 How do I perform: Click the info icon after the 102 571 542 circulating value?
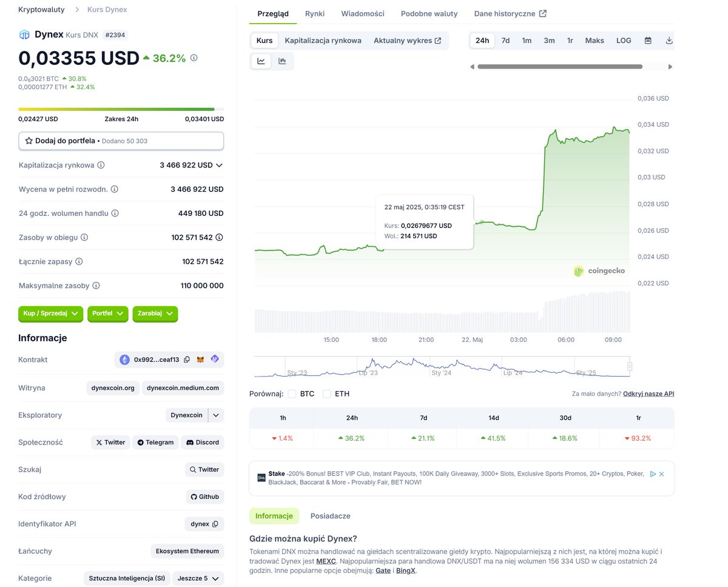pyautogui.click(x=220, y=238)
